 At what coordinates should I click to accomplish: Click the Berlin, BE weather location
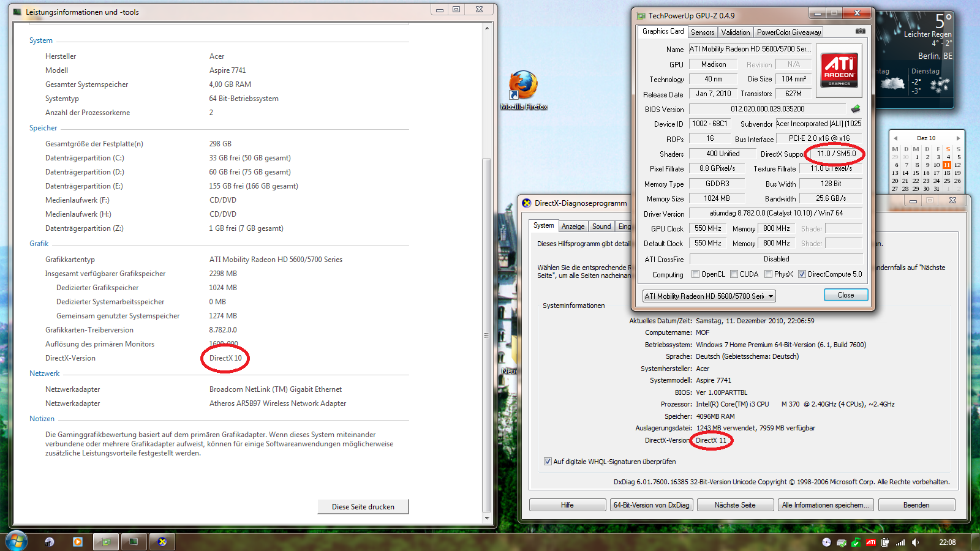(x=935, y=56)
